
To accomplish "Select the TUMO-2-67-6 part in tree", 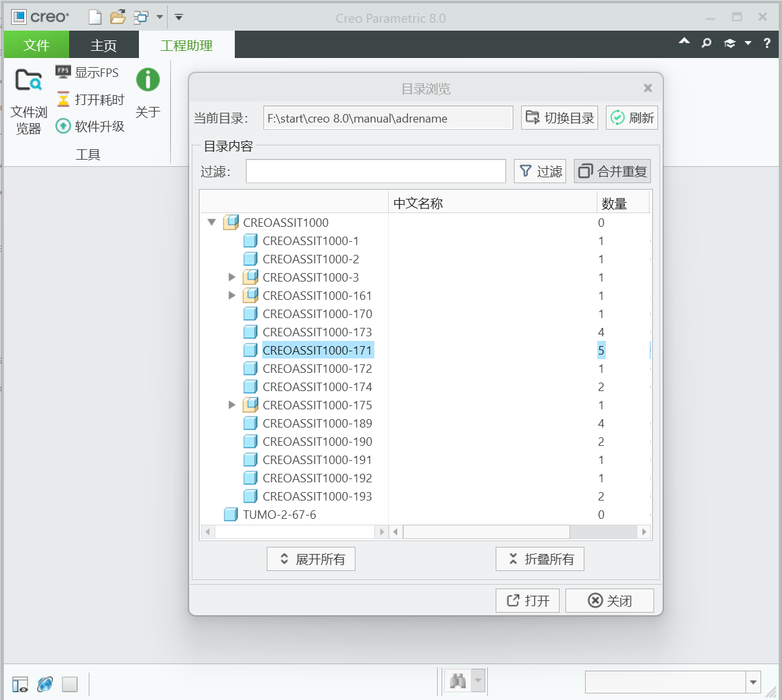I will click(x=279, y=514).
